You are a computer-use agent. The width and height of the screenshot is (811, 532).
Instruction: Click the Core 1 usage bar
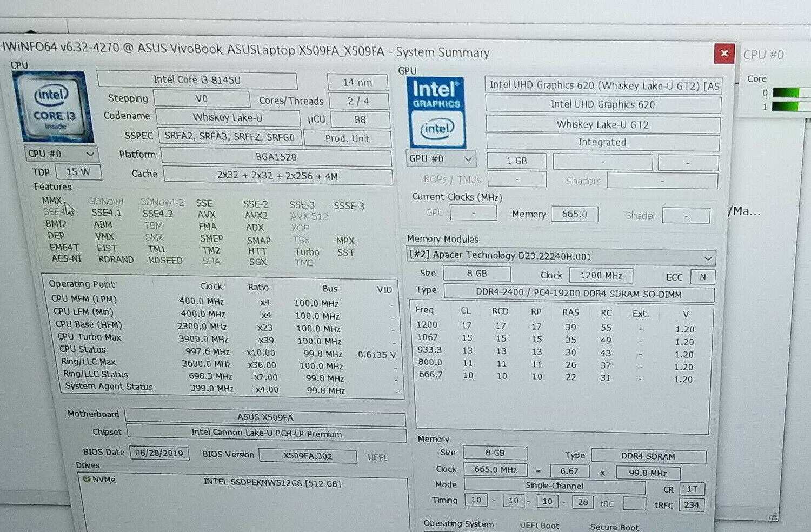790,107
